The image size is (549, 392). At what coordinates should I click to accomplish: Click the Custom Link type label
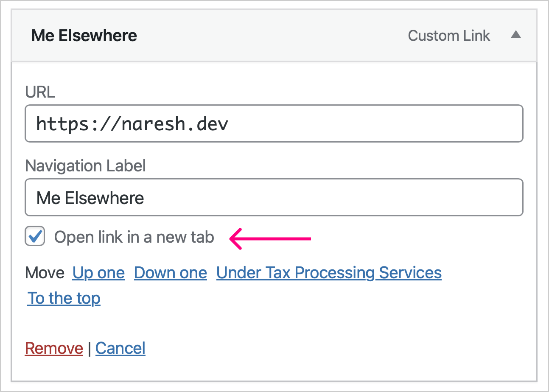click(x=449, y=36)
